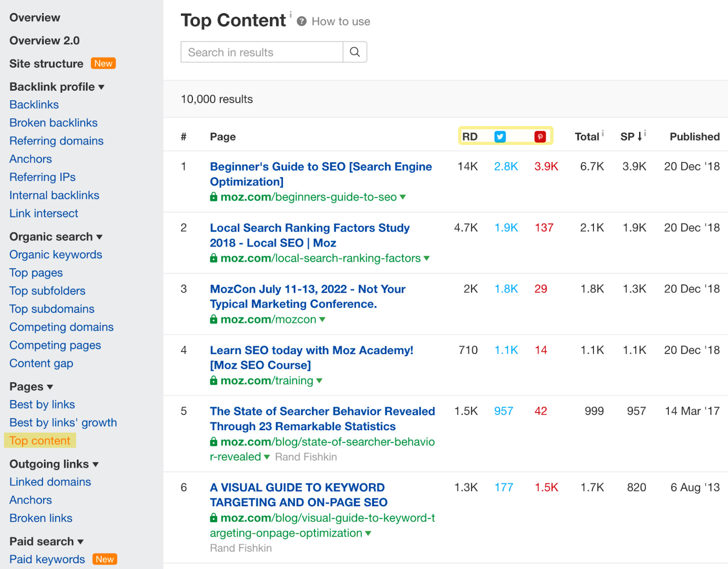Open State of Searcher Behavior Revealed link
The height and width of the screenshot is (569, 728).
(322, 419)
